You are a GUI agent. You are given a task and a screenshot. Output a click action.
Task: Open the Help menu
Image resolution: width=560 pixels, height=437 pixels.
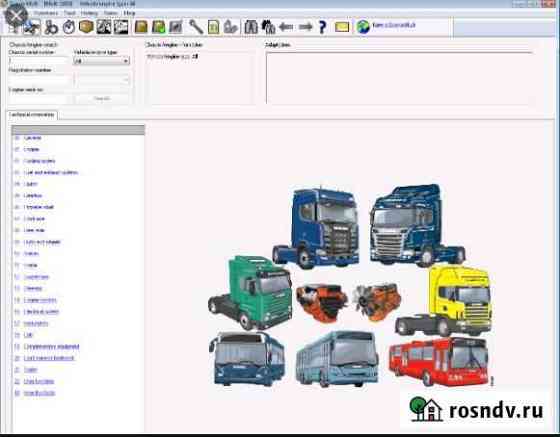(129, 13)
